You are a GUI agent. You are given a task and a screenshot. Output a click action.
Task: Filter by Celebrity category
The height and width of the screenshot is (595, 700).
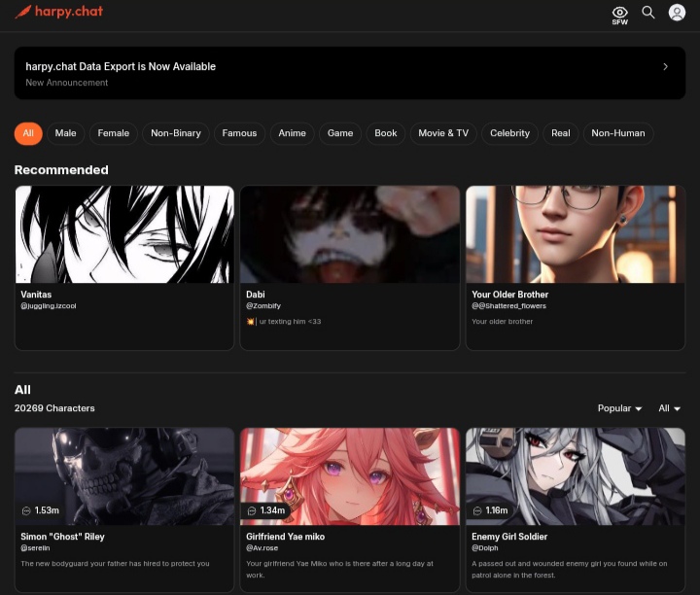509,133
